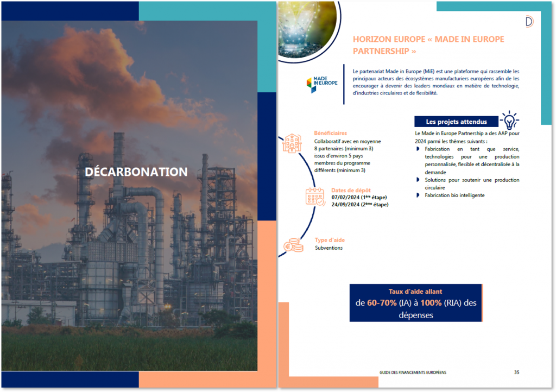Click the Solutions pour soutenir une production bullet

coord(472,184)
